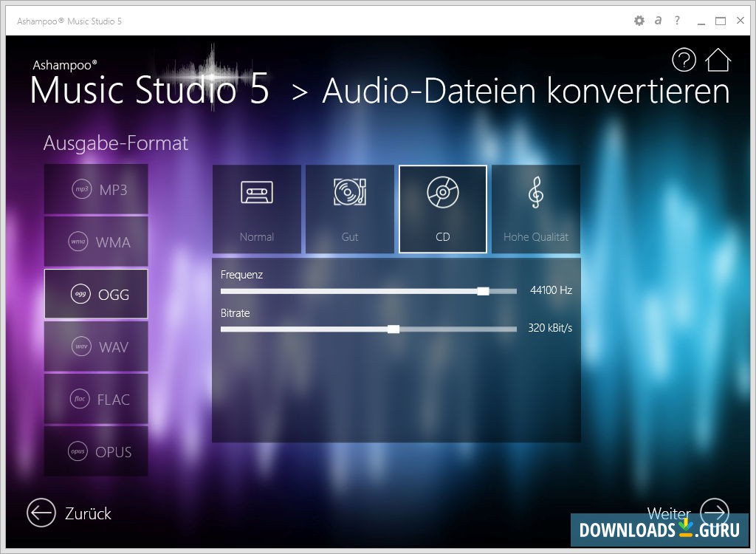Viewport: 756px width, 554px height.
Task: Click the Ashampoo 'a' title bar icon
Action: point(658,20)
